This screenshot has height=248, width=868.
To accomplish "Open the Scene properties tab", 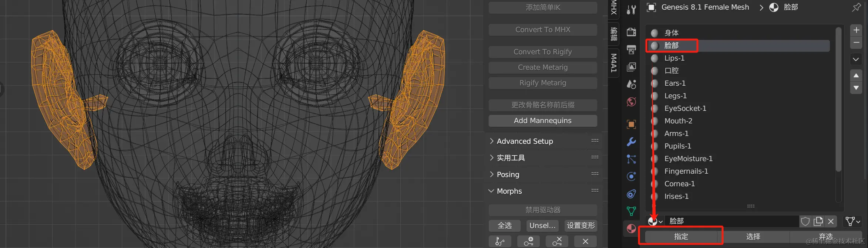I will pos(631,84).
